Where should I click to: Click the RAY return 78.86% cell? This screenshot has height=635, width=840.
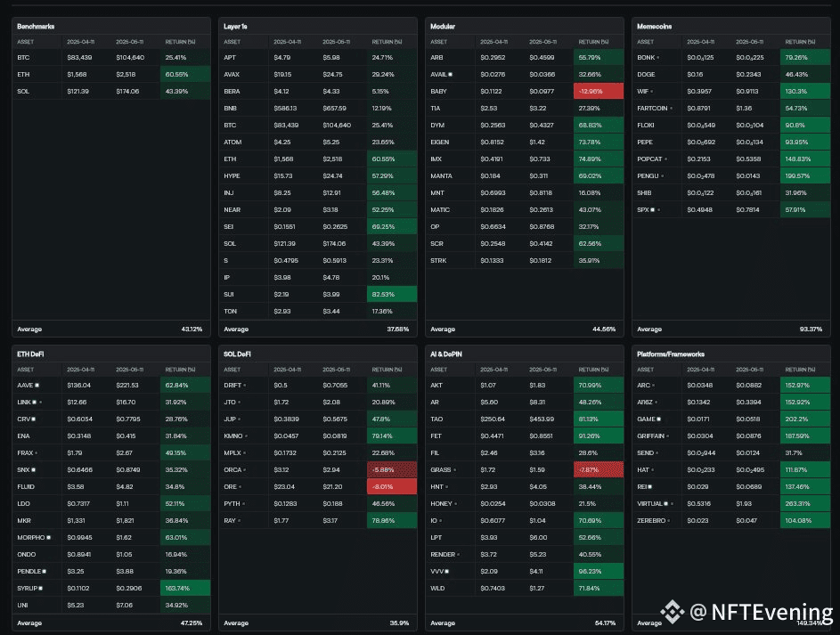point(392,520)
